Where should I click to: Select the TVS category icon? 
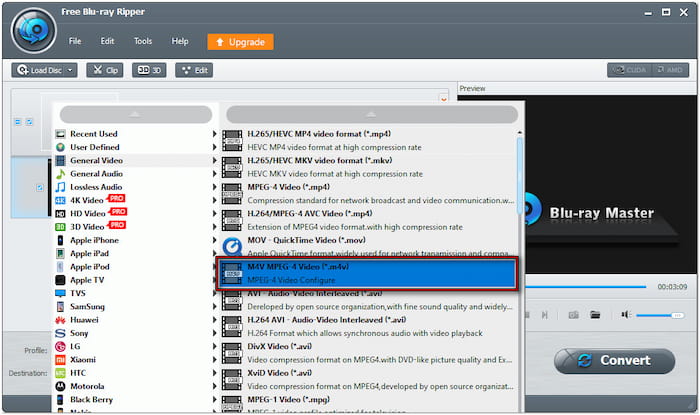[60, 293]
